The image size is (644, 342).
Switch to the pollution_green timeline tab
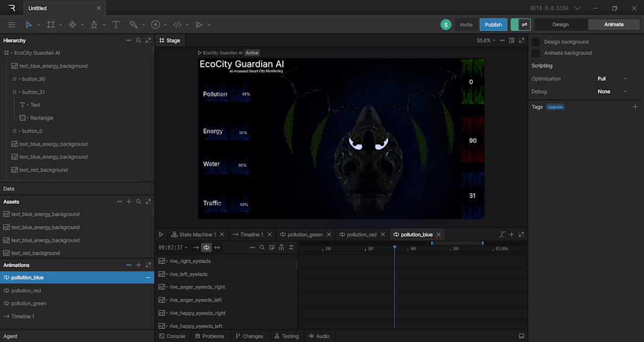[305, 235]
